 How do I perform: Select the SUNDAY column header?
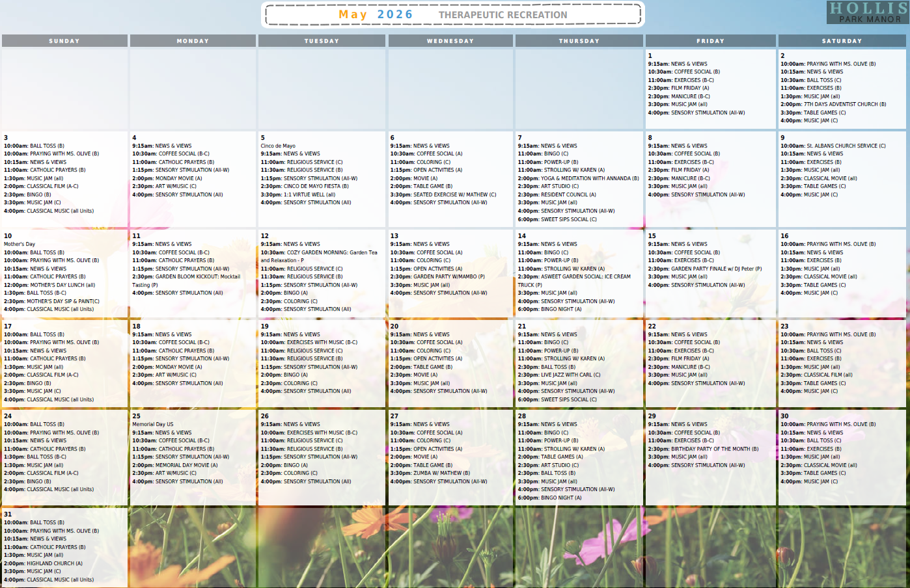click(64, 41)
